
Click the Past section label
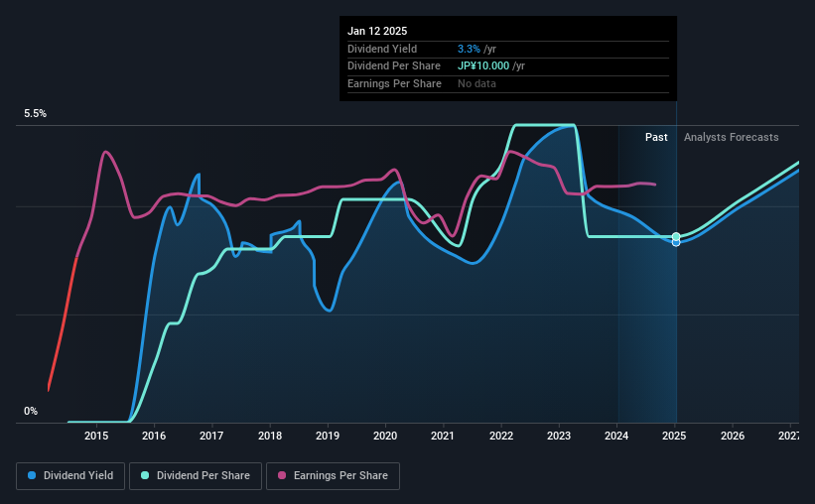point(656,137)
